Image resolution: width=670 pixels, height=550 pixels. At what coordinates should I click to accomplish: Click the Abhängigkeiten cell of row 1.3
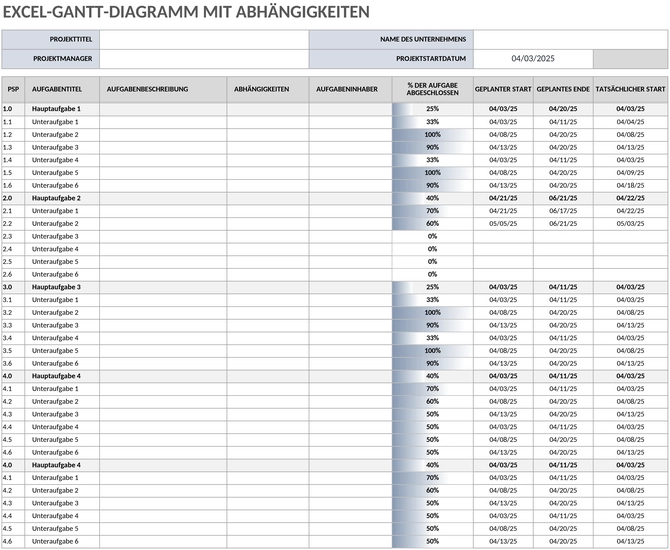click(268, 147)
